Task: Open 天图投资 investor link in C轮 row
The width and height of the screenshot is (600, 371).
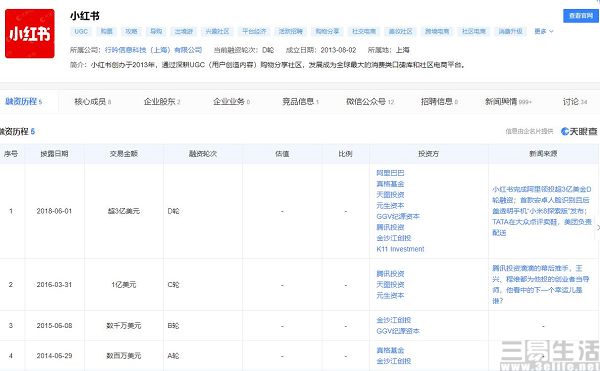Action: pos(390,285)
